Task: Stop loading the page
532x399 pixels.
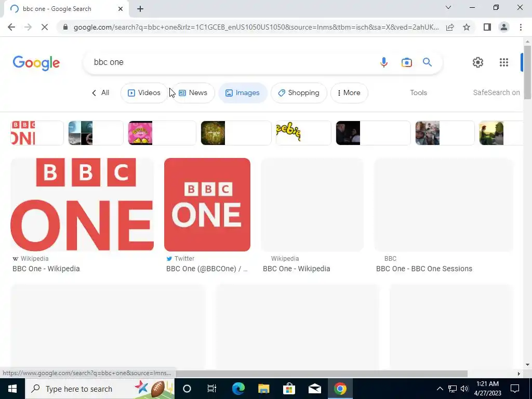Action: [x=45, y=27]
